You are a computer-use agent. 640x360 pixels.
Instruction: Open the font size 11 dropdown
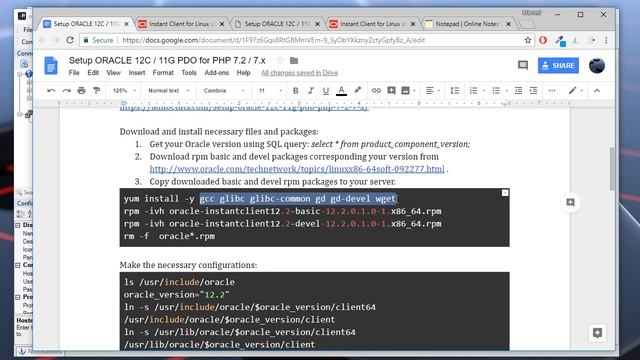(x=270, y=91)
